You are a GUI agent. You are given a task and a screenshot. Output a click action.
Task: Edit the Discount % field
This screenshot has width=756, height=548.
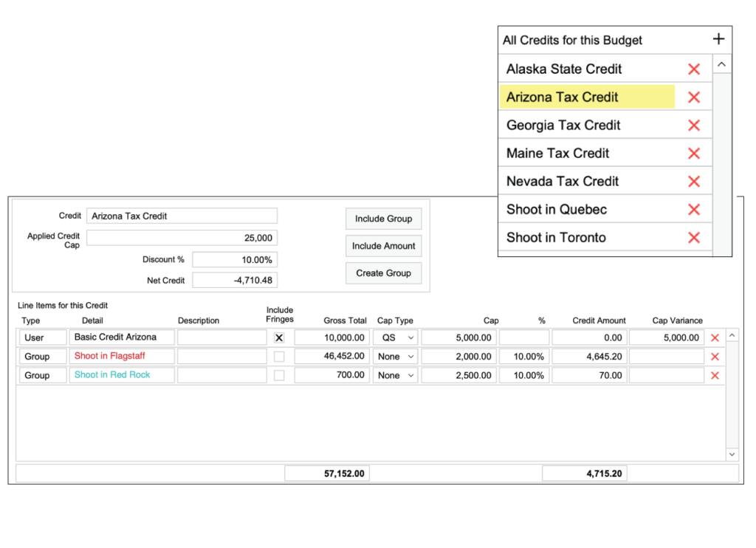point(235,259)
